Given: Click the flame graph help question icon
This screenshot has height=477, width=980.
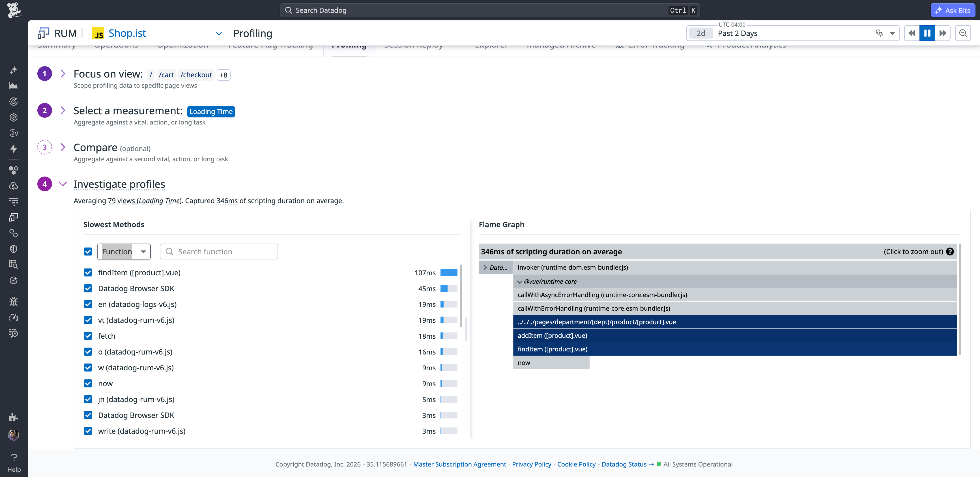Looking at the screenshot, I should [950, 252].
